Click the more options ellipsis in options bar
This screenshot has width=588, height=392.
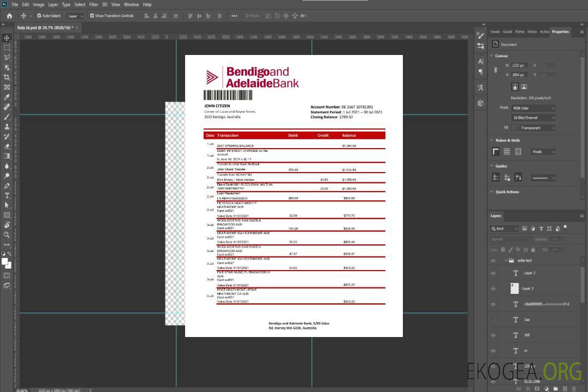coord(234,16)
